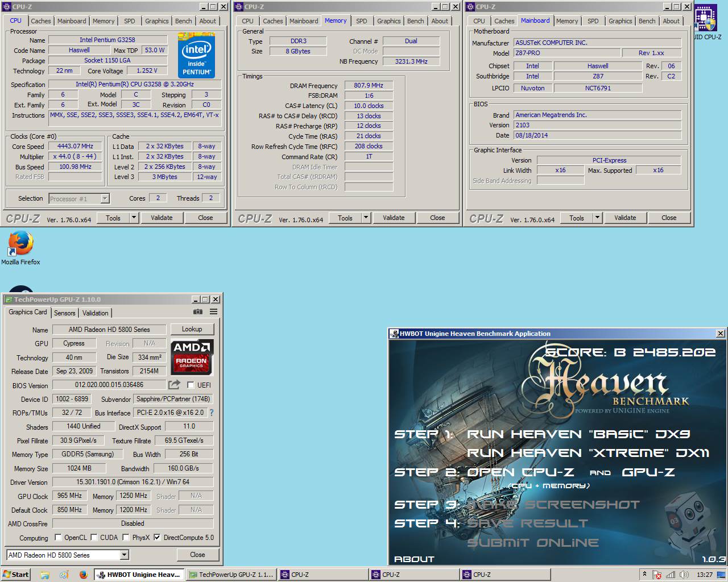Open SPD tab in CPU-Z Memory window

(x=362, y=21)
